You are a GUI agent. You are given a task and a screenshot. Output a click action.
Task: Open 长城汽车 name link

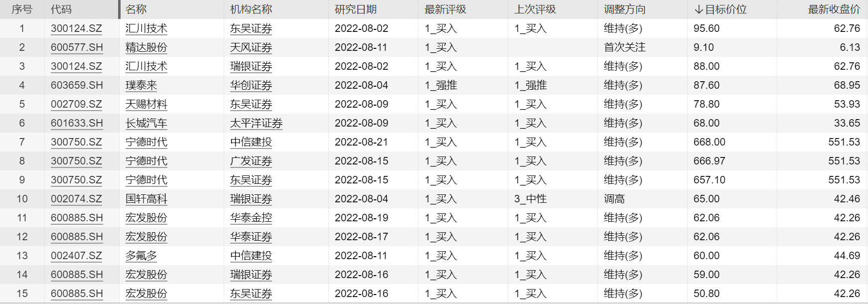click(x=146, y=123)
